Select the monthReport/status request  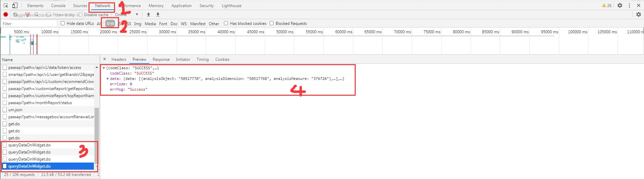[x=48, y=103]
